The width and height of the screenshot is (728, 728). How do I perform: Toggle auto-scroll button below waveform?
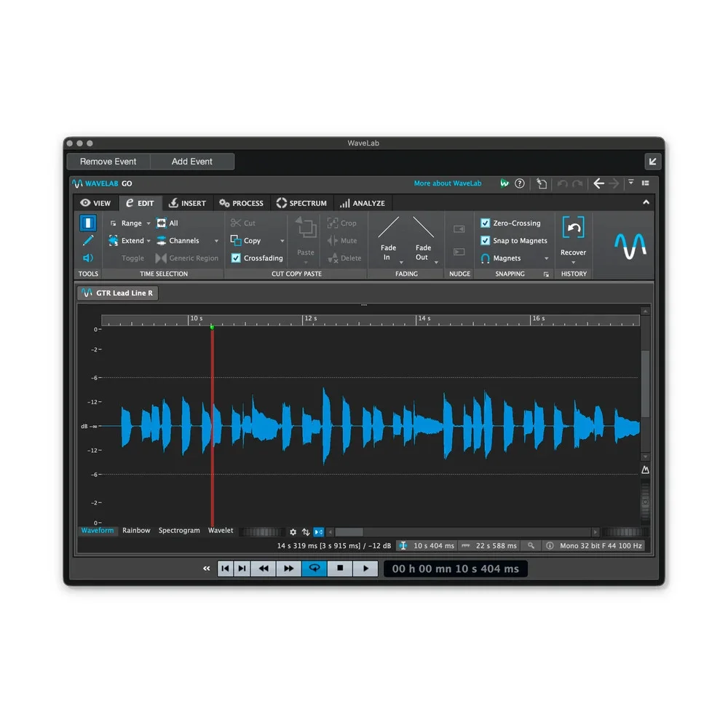tap(319, 532)
